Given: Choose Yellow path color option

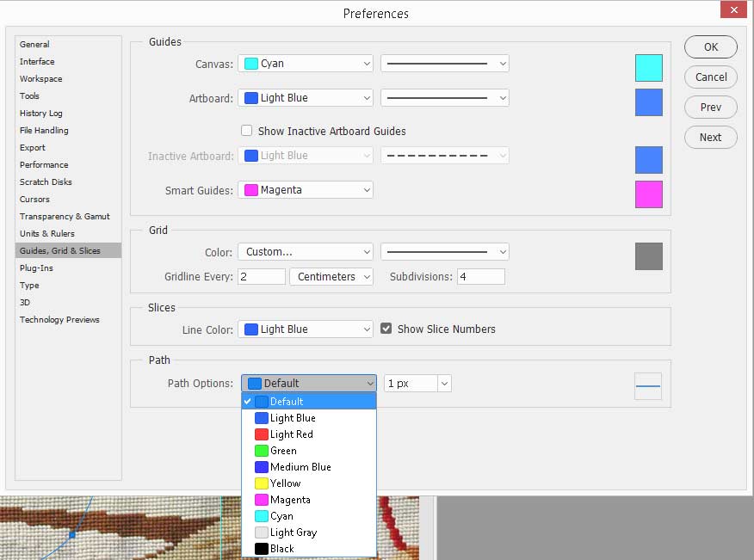Looking at the screenshot, I should tap(309, 483).
